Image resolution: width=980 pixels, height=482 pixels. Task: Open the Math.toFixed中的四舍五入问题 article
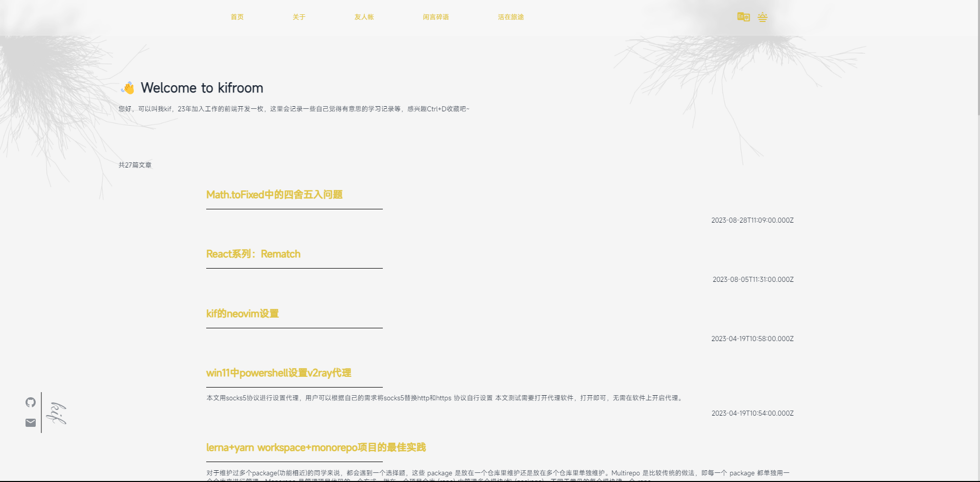click(274, 195)
